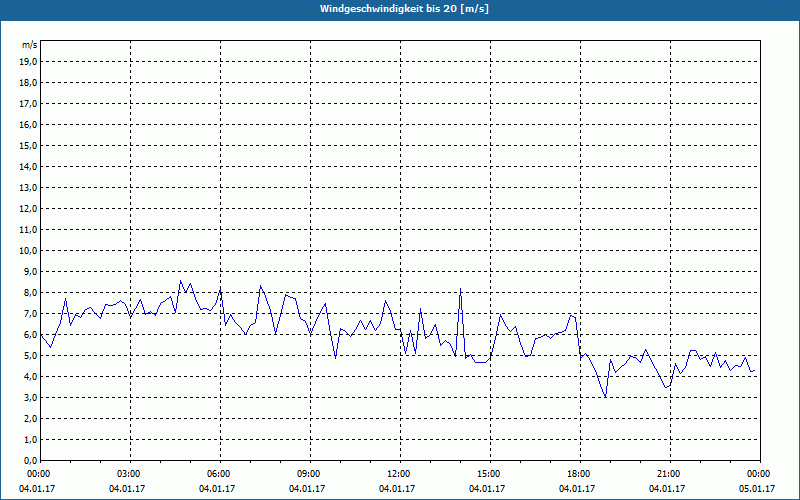Select the "7,0" y-axis tick label
800x500 pixels.
pyautogui.click(x=30, y=313)
